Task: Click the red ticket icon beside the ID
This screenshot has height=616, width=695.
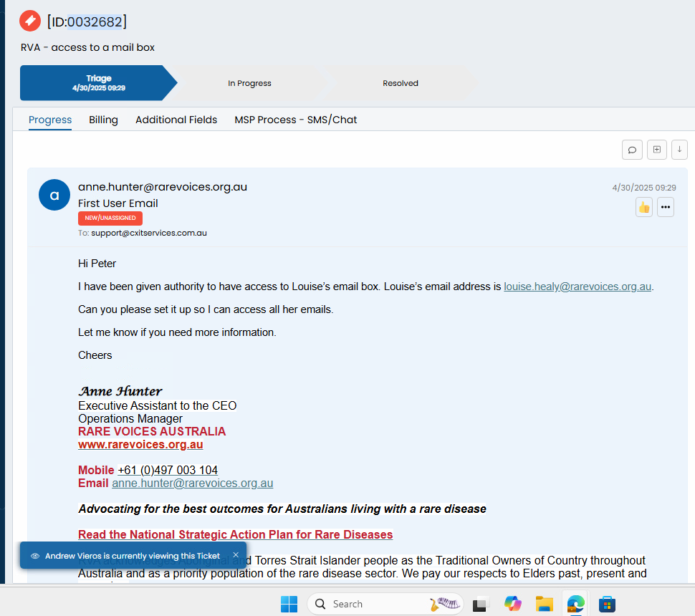Action: tap(30, 21)
